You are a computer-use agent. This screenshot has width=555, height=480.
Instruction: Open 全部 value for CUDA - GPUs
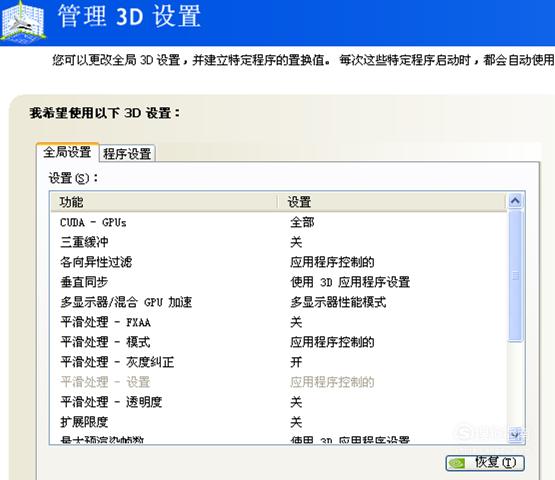(x=302, y=223)
